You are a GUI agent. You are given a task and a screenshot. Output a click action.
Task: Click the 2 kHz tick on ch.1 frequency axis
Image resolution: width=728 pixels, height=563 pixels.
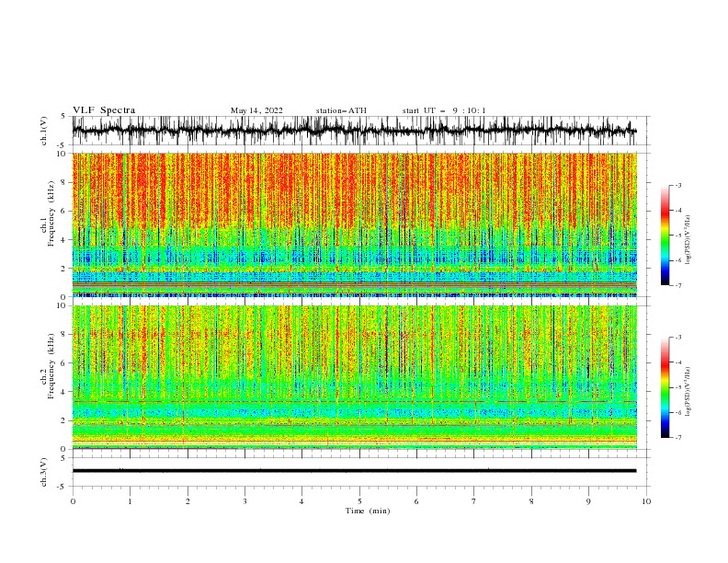(64, 269)
